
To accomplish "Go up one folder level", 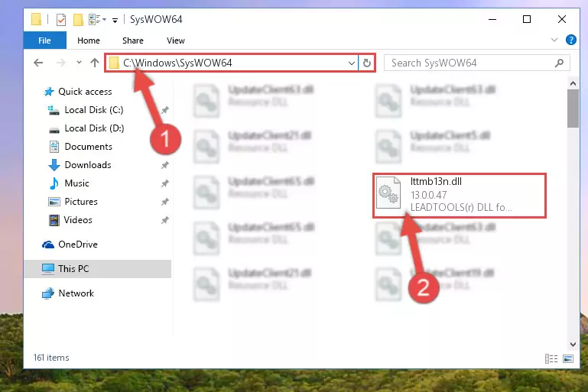I will click(x=95, y=63).
